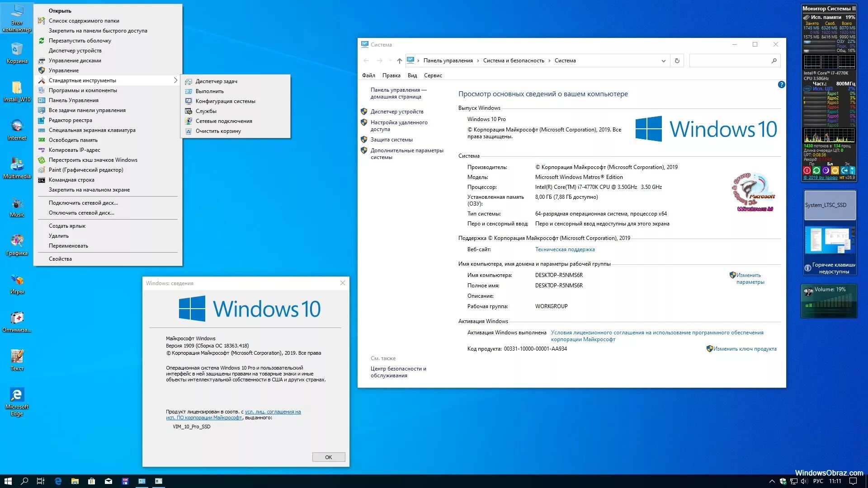868x488 pixels.
Task: Open the Вид menu in Система window
Action: 412,75
